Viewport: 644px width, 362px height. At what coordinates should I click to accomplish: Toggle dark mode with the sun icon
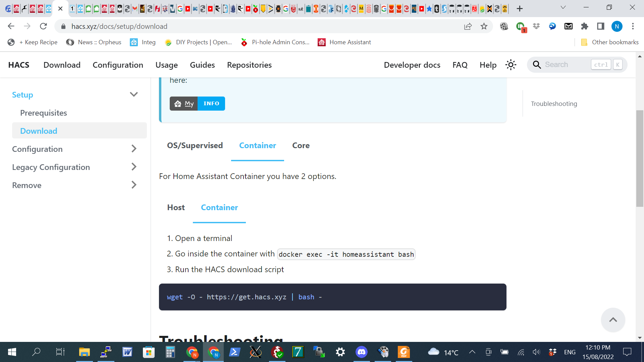[x=511, y=64]
